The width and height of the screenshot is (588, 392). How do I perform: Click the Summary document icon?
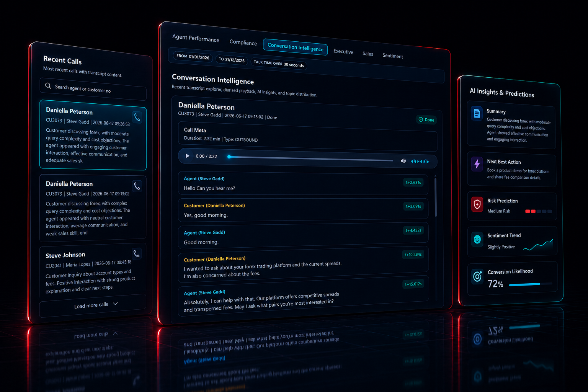coord(477,113)
